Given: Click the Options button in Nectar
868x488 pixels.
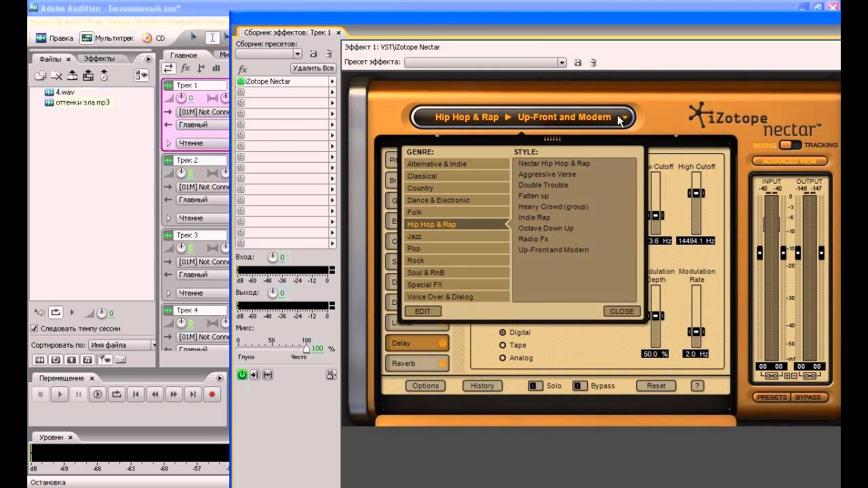Looking at the screenshot, I should pos(425,386).
